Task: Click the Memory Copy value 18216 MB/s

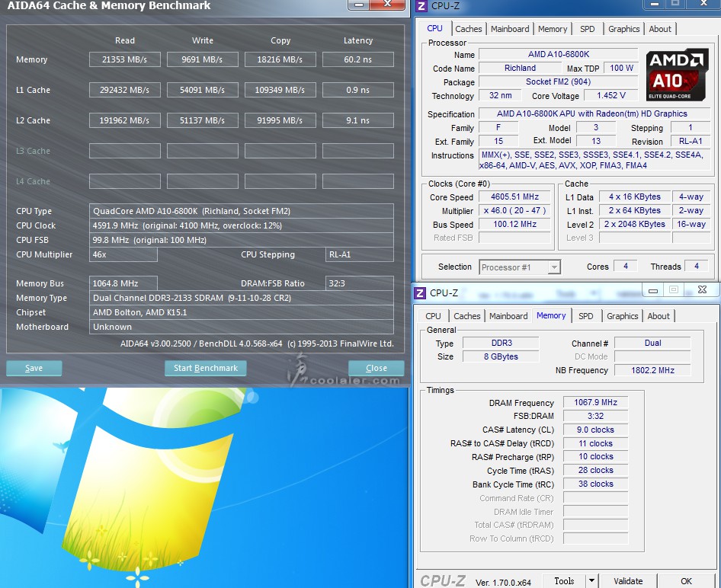Action: coord(280,59)
